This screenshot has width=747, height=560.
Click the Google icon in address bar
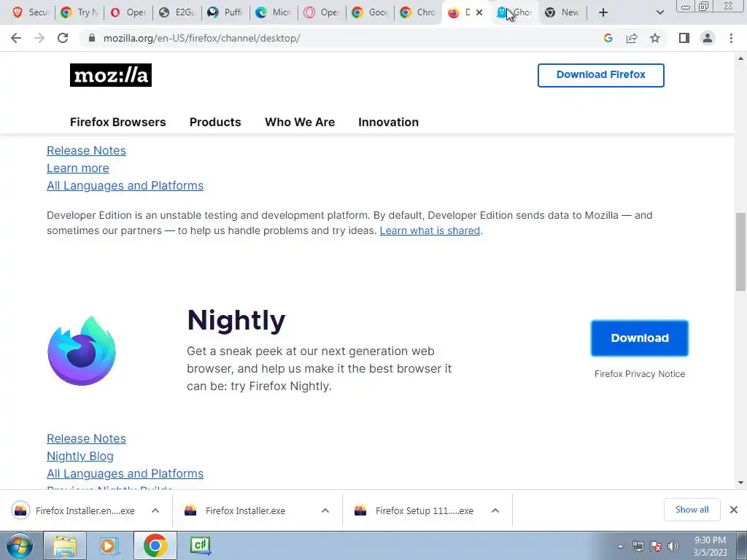tap(608, 38)
